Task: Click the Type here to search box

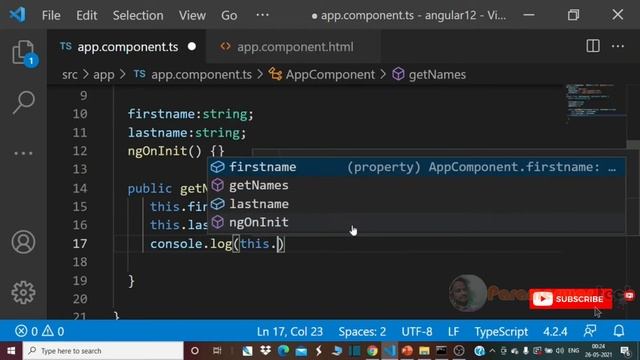Action: 103,351
